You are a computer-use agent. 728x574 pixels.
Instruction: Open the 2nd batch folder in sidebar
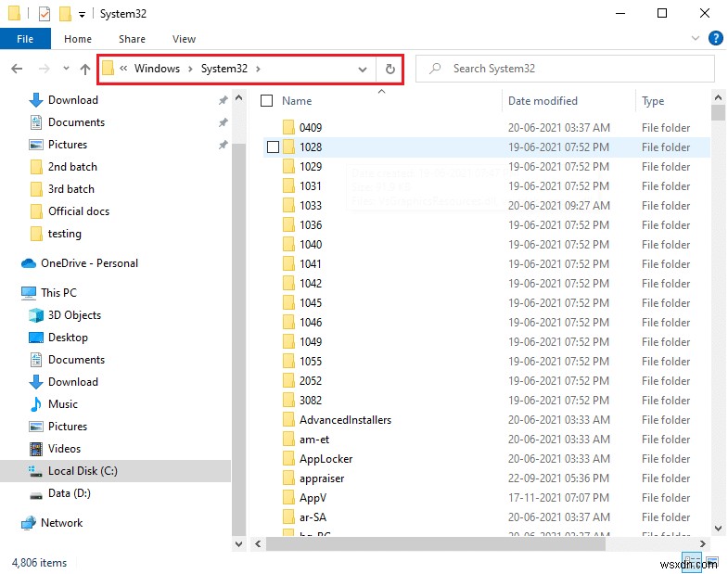pos(72,167)
